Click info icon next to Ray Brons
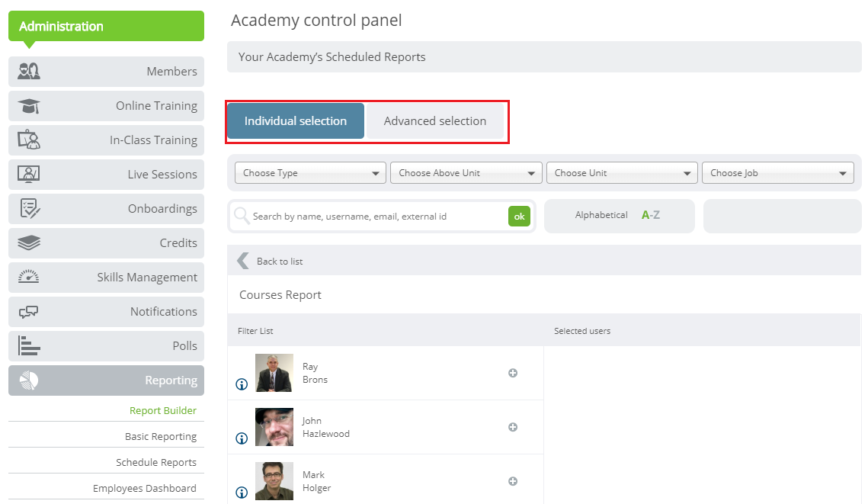Image resolution: width=868 pixels, height=504 pixels. 242,384
